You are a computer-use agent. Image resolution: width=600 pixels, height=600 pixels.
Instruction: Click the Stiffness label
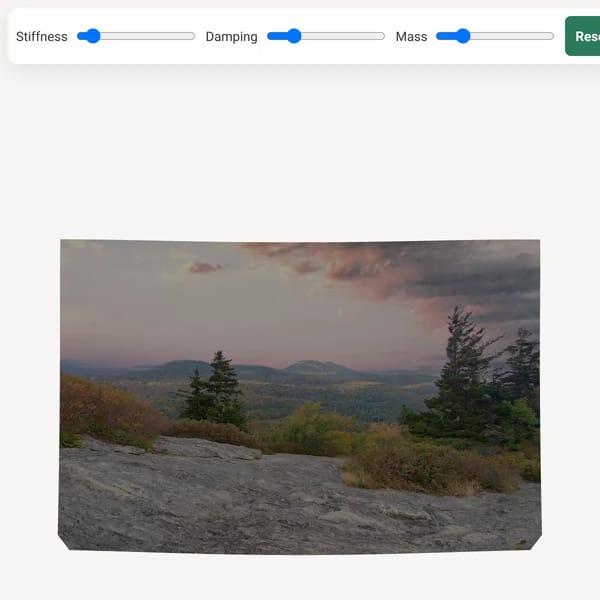tap(42, 37)
